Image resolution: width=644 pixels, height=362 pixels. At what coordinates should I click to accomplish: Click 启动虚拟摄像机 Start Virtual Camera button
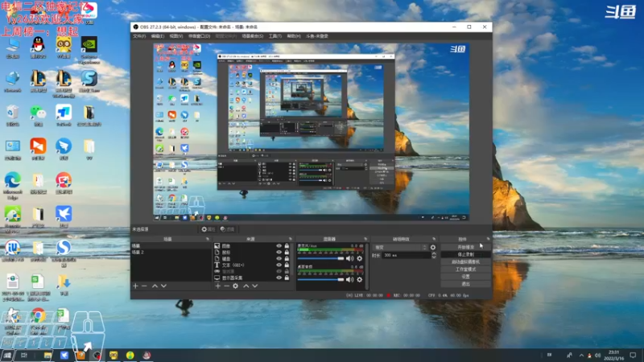pyautogui.click(x=466, y=262)
